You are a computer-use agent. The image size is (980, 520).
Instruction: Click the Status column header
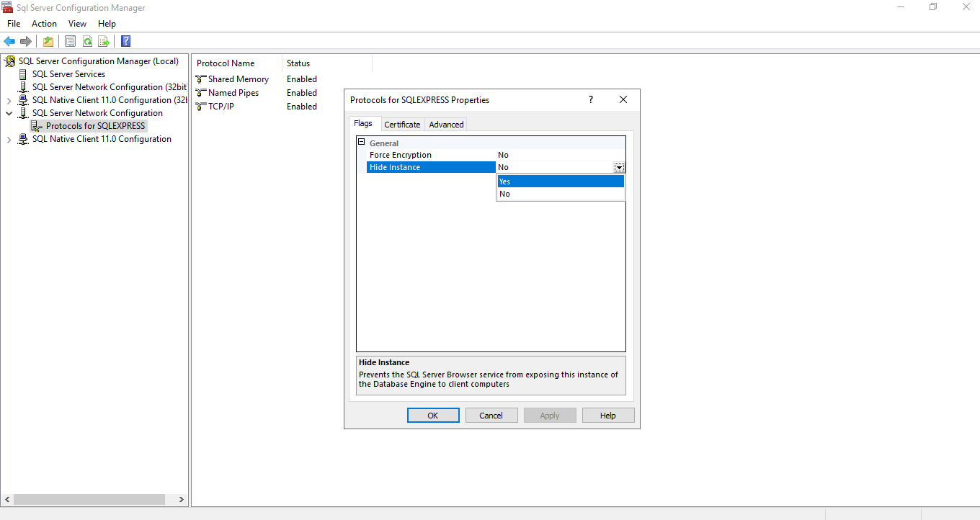[x=327, y=63]
